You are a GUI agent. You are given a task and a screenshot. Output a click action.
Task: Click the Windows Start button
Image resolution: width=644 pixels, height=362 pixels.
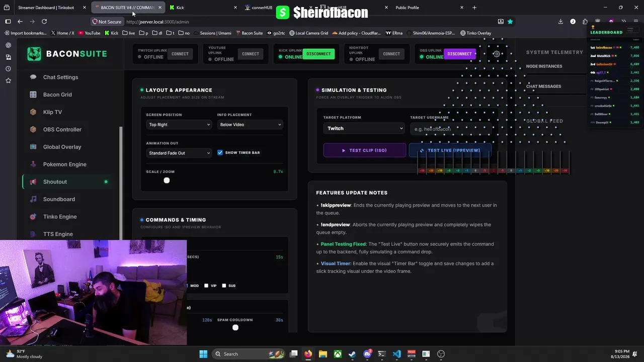(203, 354)
